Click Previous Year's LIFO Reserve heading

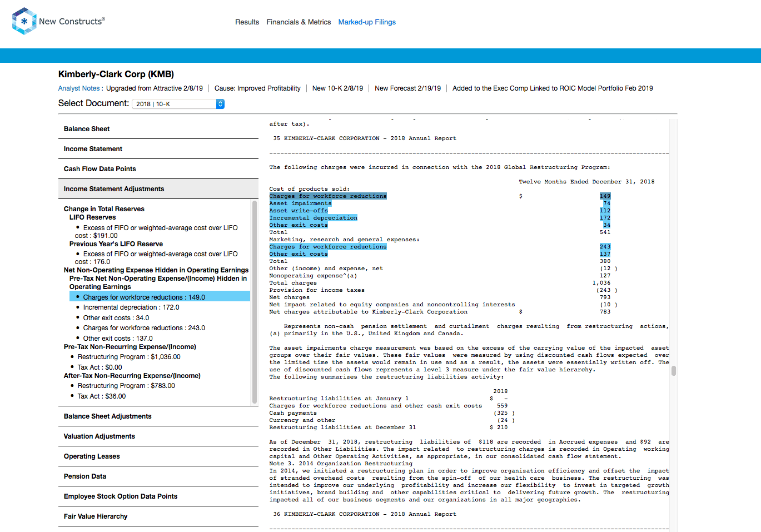pyautogui.click(x=116, y=244)
